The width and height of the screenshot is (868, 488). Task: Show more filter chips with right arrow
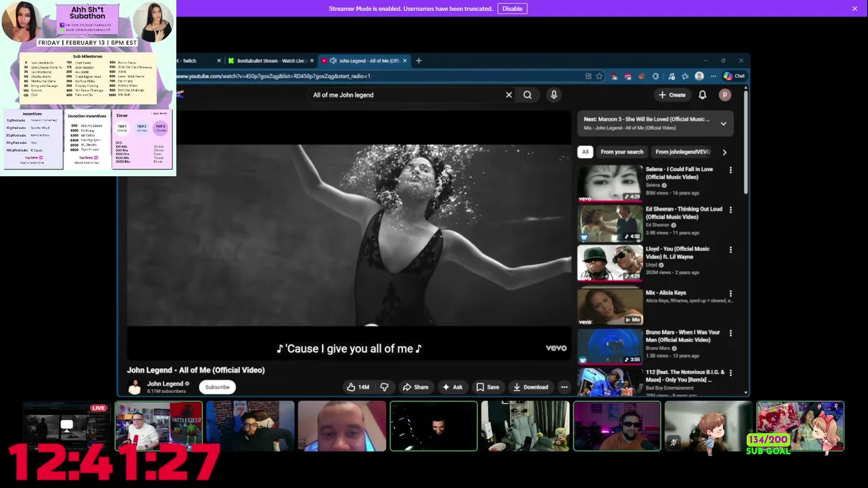tap(724, 152)
